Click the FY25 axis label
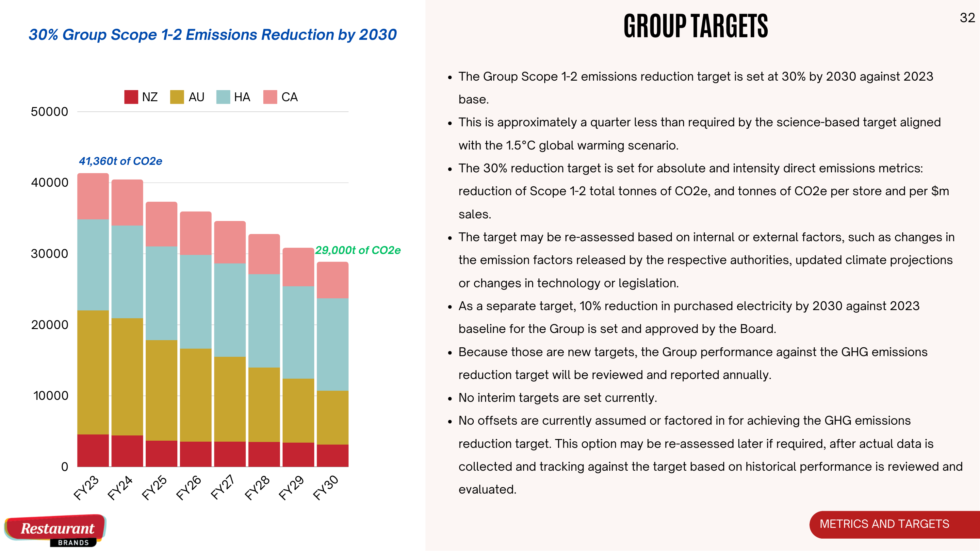The height and width of the screenshot is (551, 980). (x=155, y=488)
